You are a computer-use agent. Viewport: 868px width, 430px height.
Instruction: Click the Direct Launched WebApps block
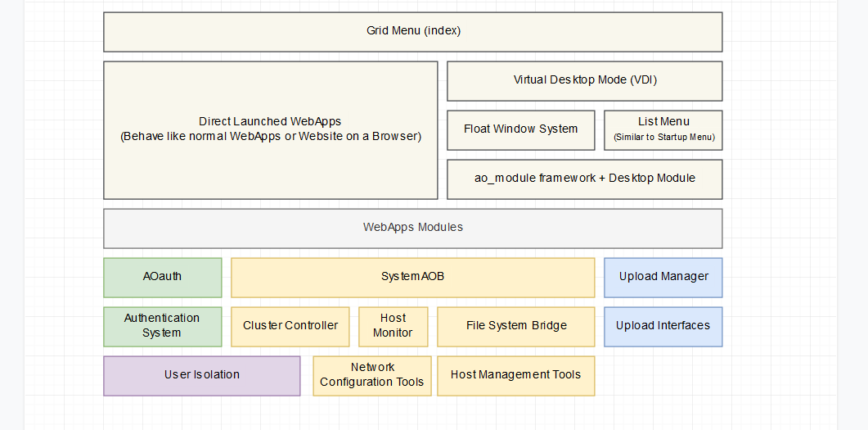pyautogui.click(x=270, y=130)
